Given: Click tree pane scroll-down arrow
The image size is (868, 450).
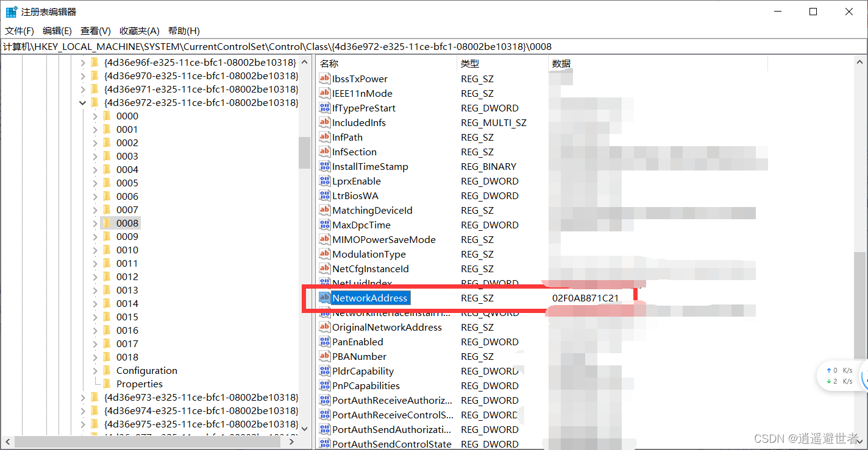Looking at the screenshot, I should click(304, 429).
